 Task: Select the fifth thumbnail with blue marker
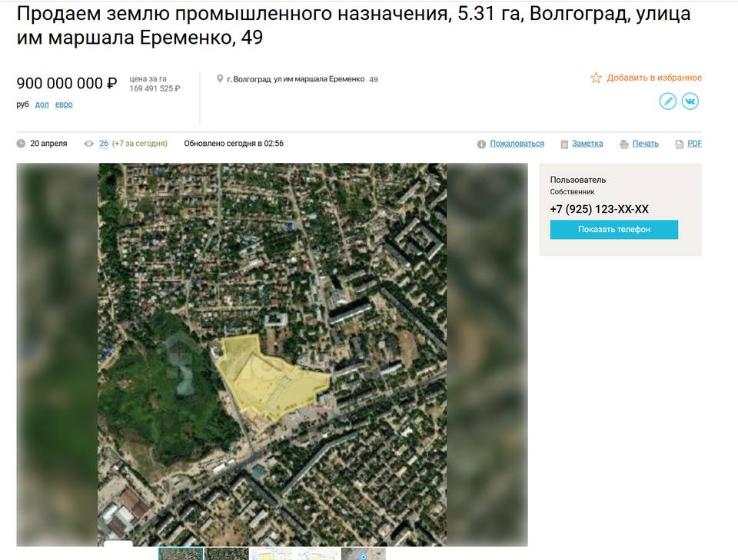click(364, 553)
